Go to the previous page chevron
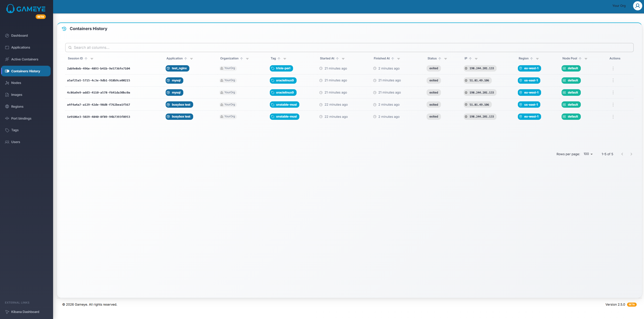 pyautogui.click(x=622, y=154)
